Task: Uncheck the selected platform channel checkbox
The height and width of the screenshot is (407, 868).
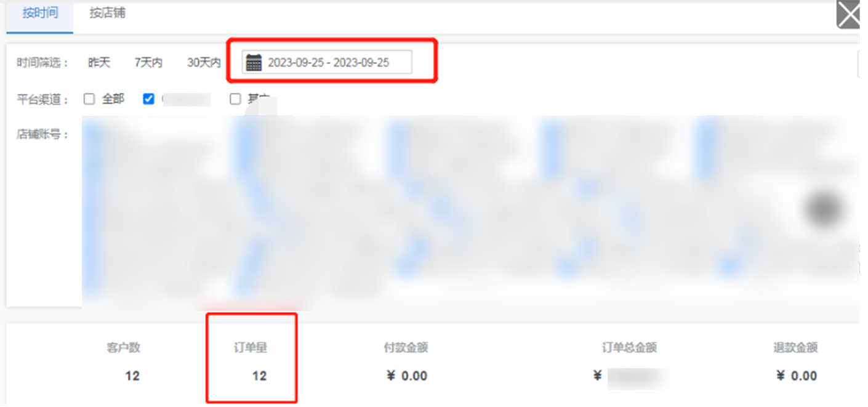Action: pyautogui.click(x=148, y=99)
